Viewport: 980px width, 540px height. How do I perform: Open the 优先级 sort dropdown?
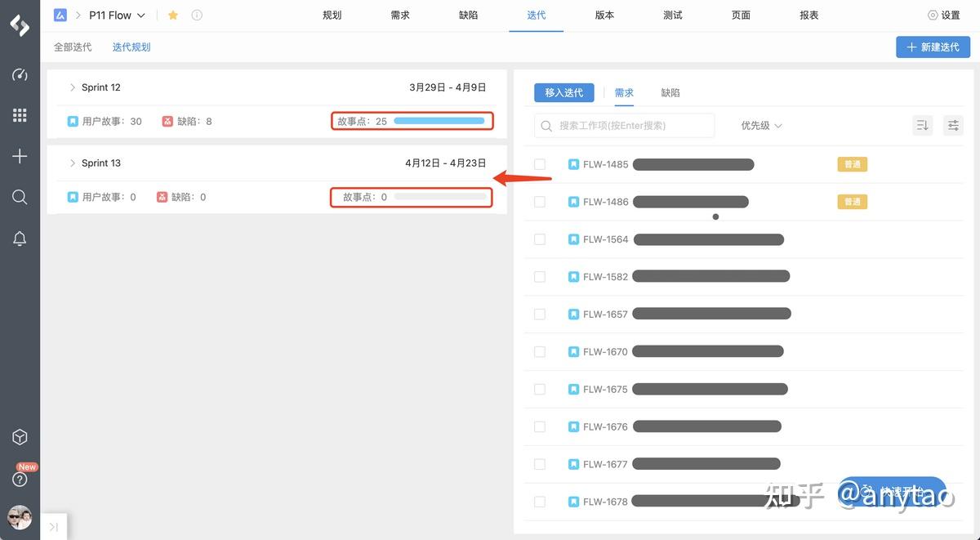759,125
